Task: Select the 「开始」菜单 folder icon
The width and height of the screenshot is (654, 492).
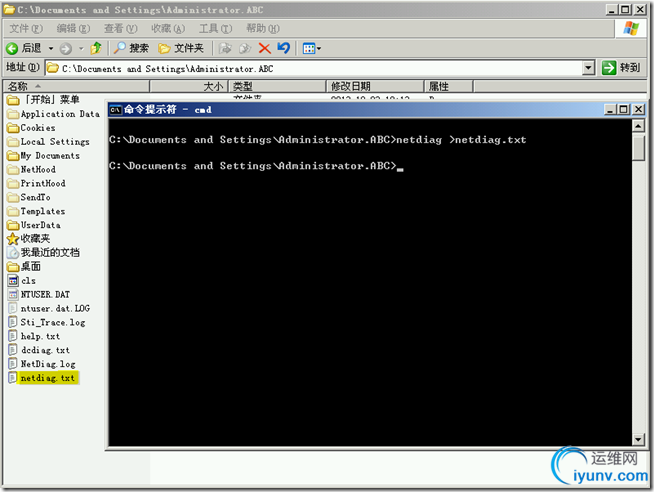Action: [13, 100]
